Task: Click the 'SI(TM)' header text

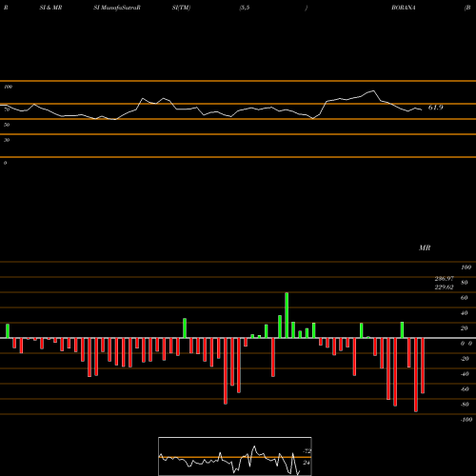Action: pos(181,8)
